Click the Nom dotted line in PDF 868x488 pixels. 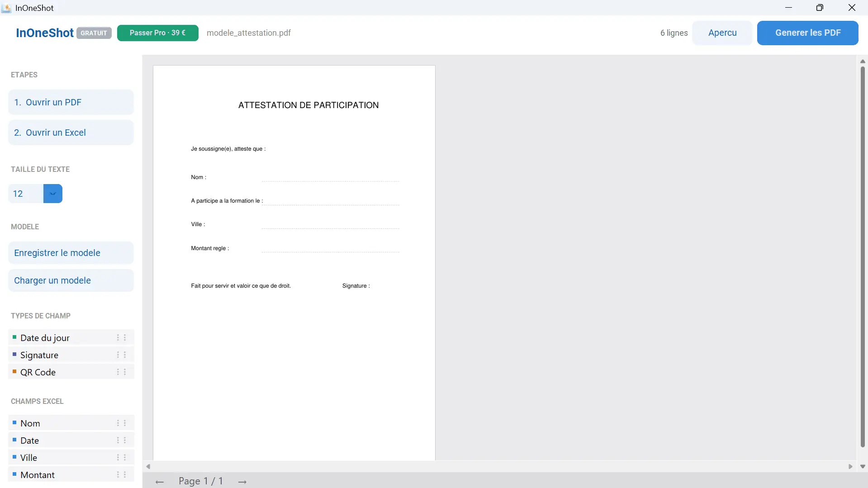(331, 181)
